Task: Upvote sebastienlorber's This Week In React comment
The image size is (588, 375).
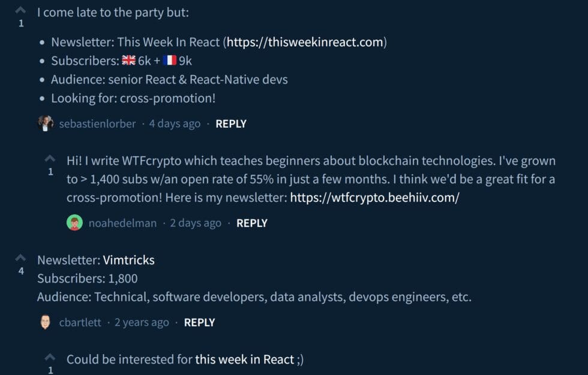Action: click(x=20, y=10)
